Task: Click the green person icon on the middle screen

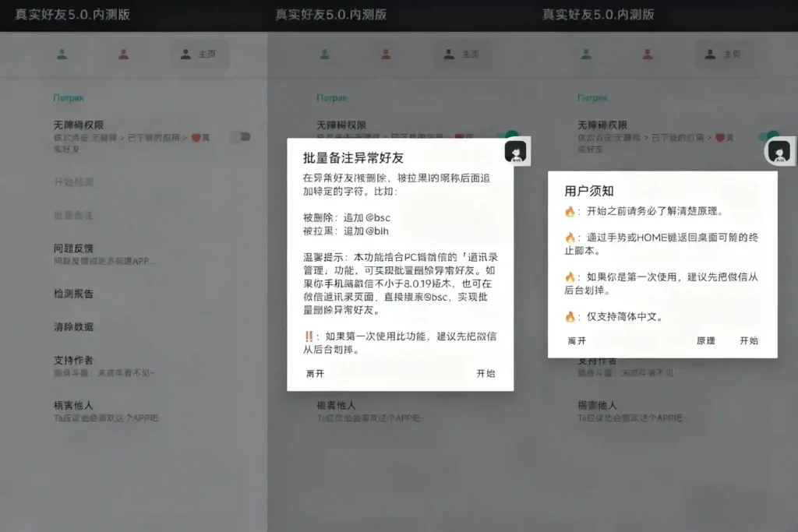Action: [x=325, y=55]
